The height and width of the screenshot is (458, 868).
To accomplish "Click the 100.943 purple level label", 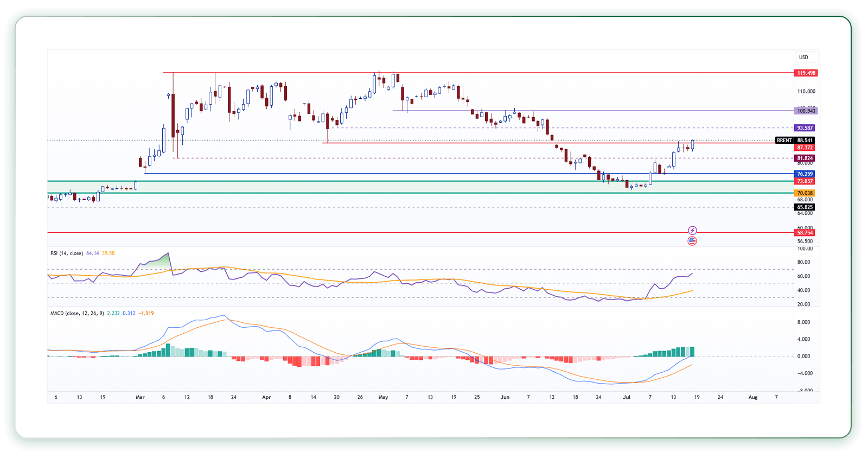I will tap(806, 111).
